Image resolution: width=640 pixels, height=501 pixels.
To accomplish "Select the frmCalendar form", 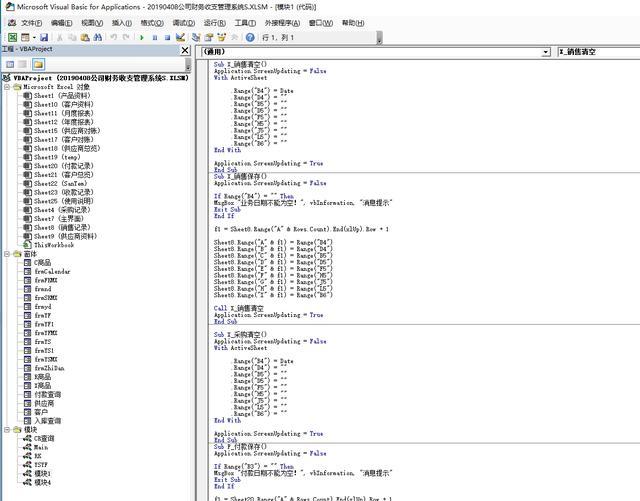I will 53,271.
